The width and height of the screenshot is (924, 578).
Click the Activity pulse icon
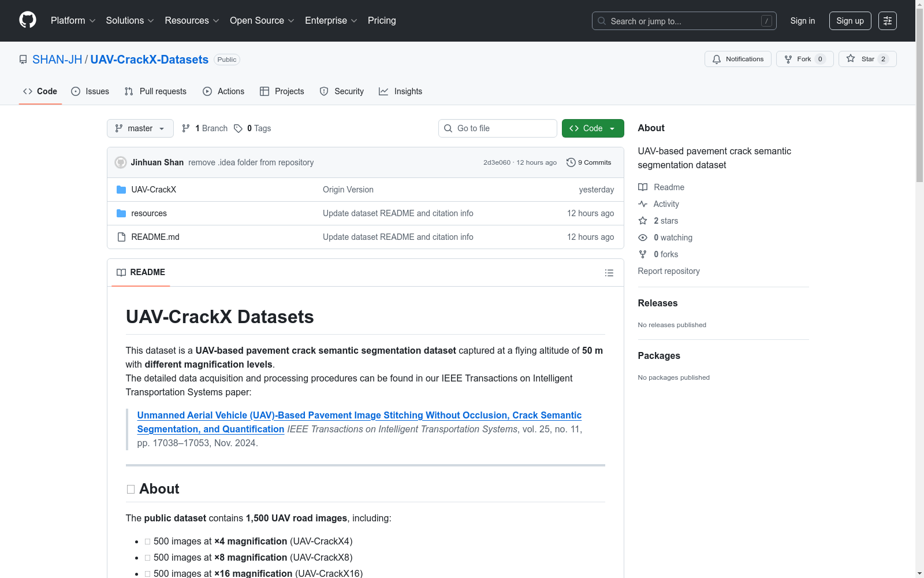coord(643,204)
